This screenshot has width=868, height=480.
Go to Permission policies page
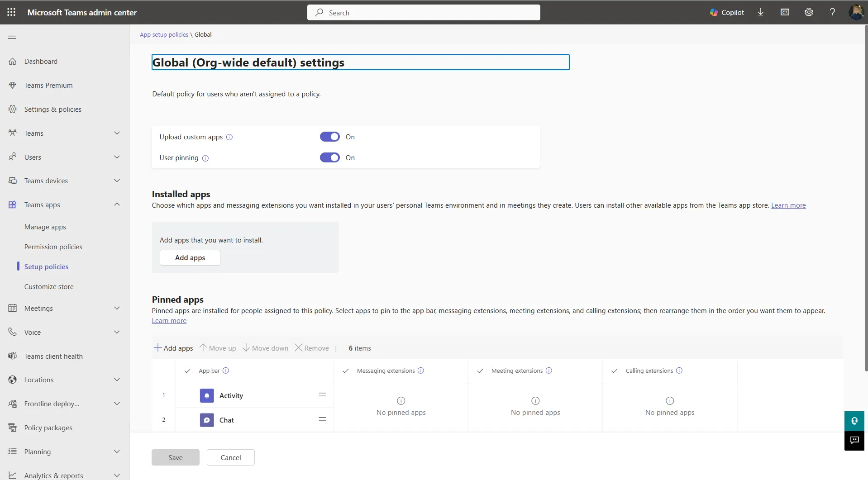(53, 247)
